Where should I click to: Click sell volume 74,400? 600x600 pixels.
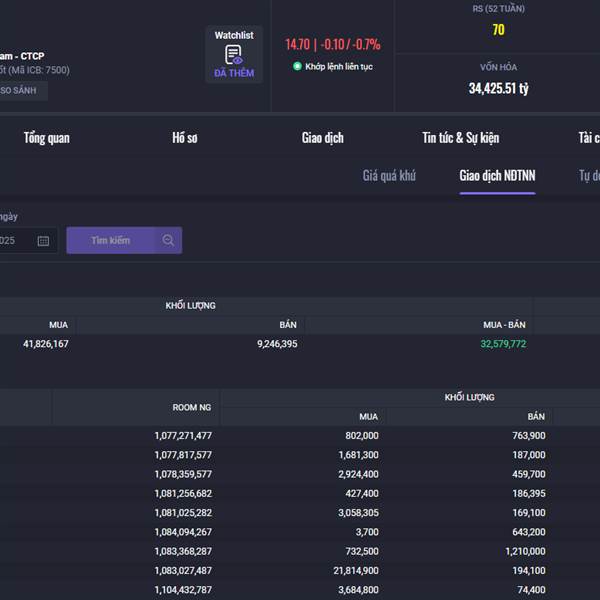(x=531, y=590)
